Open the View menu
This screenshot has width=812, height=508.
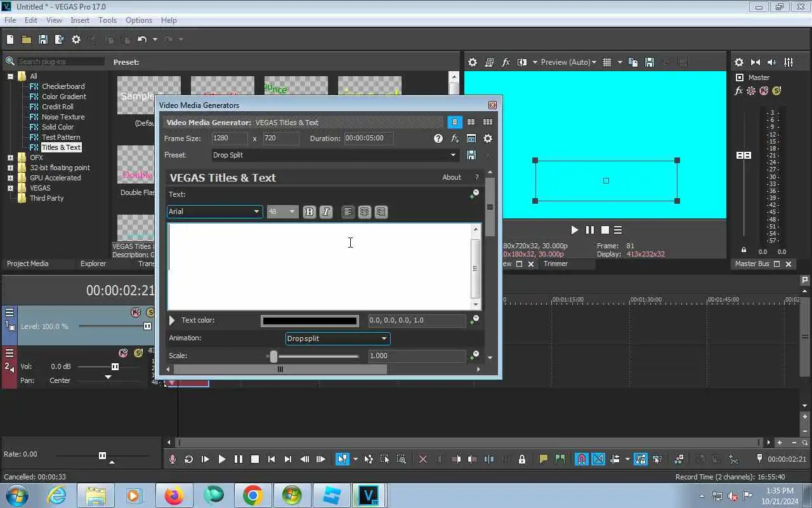tap(54, 20)
